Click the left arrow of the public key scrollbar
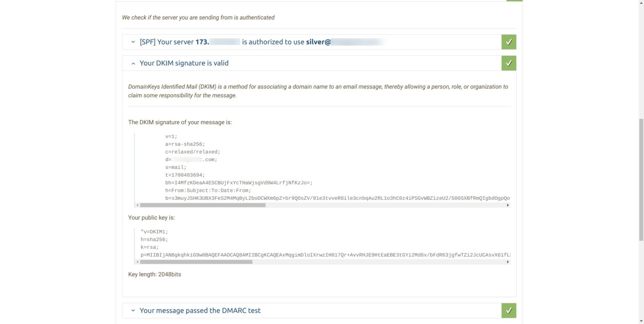644x324 pixels. pyautogui.click(x=137, y=261)
